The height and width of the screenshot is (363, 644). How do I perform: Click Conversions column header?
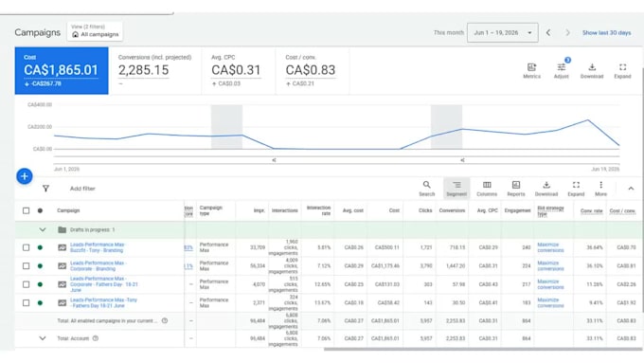(x=452, y=210)
